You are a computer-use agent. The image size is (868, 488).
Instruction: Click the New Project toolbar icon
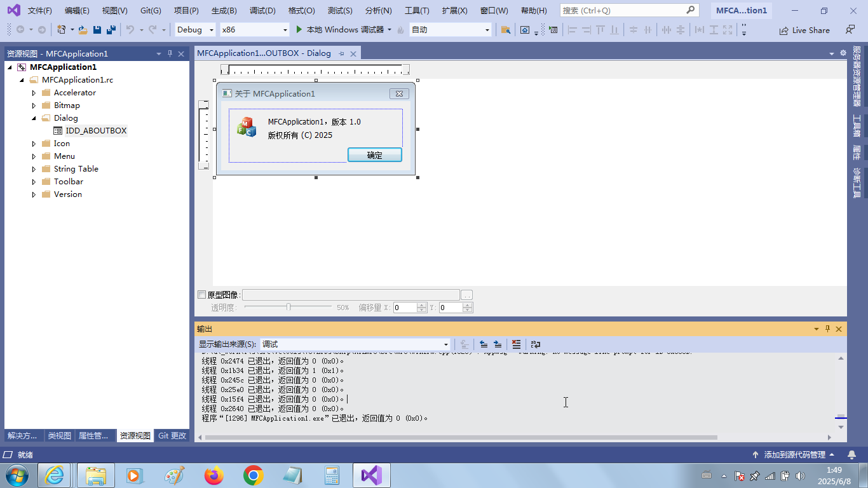point(61,30)
